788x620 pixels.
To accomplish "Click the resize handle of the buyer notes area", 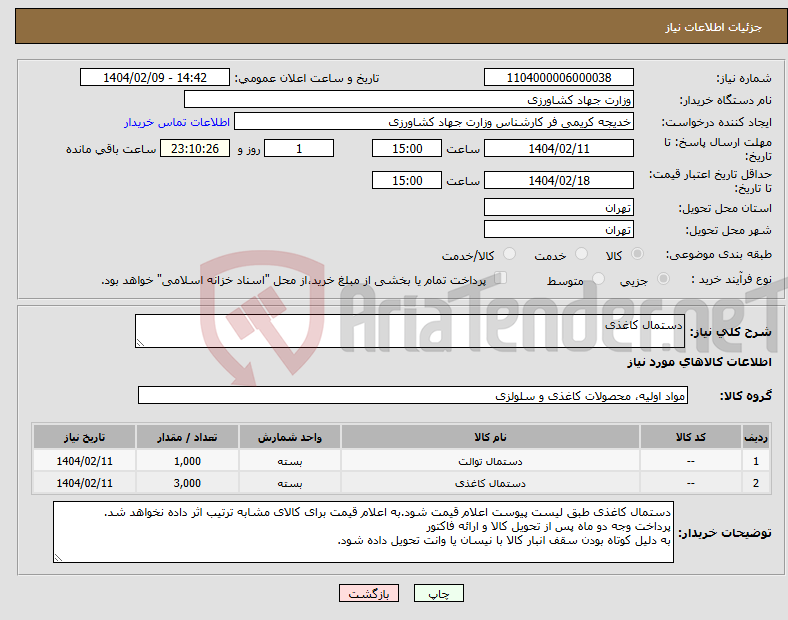I will [x=58, y=558].
